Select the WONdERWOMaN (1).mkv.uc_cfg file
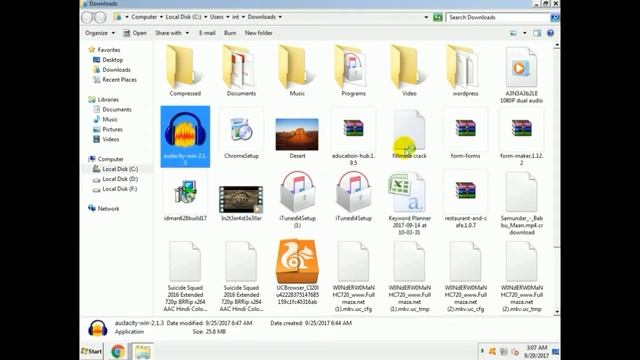This screenshot has width=640, height=360. tap(353, 277)
